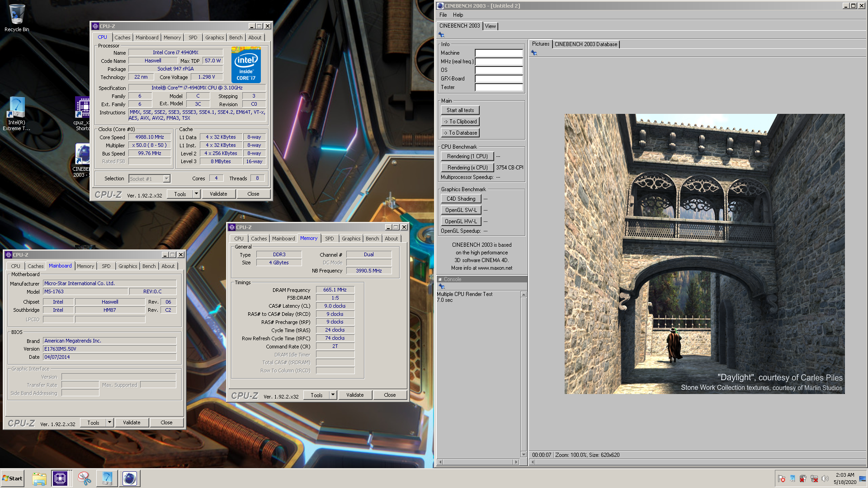Click Close button in CPU-Z Mainboard window
This screenshot has height=488, width=868.
point(166,422)
